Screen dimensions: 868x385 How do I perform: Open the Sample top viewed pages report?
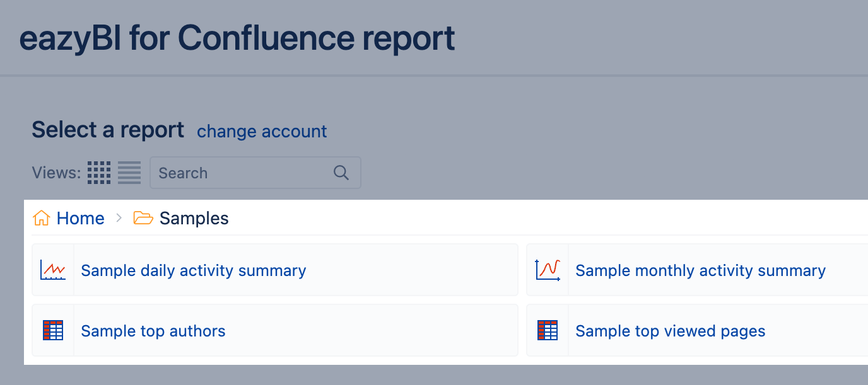coord(670,330)
